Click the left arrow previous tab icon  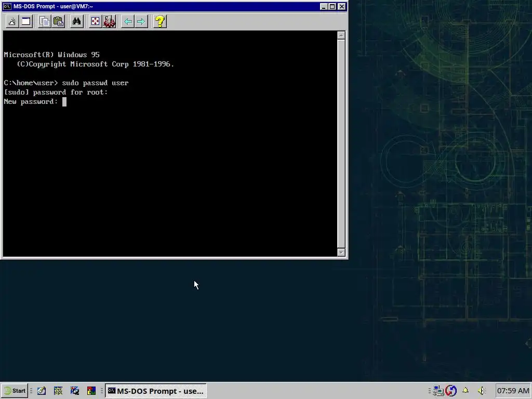pyautogui.click(x=128, y=22)
